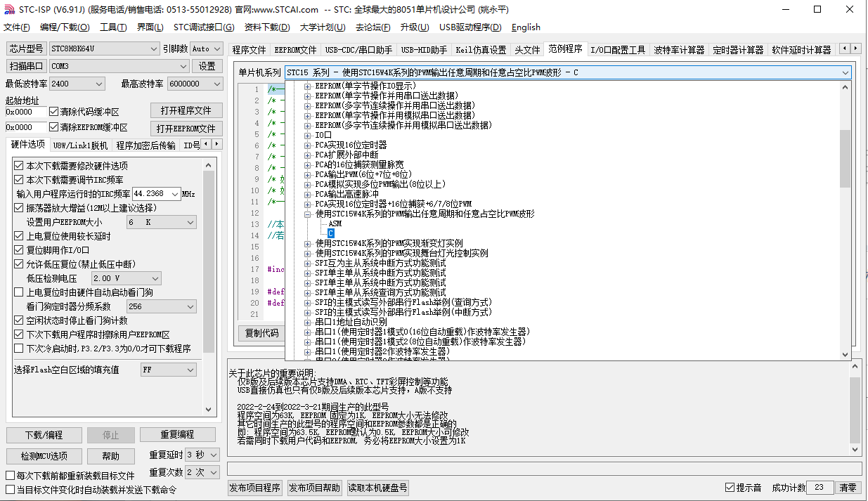The image size is (868, 501).
Task: Open 编程/下载(O) menu
Action: [65, 27]
